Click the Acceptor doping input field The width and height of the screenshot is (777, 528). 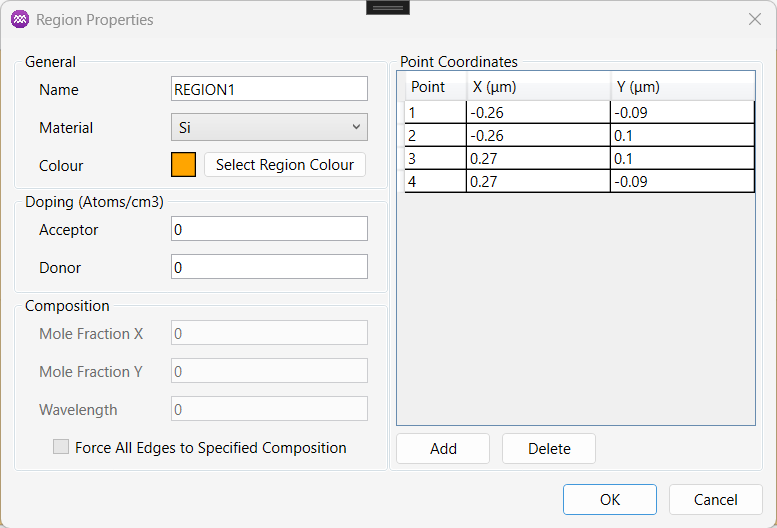coord(269,229)
